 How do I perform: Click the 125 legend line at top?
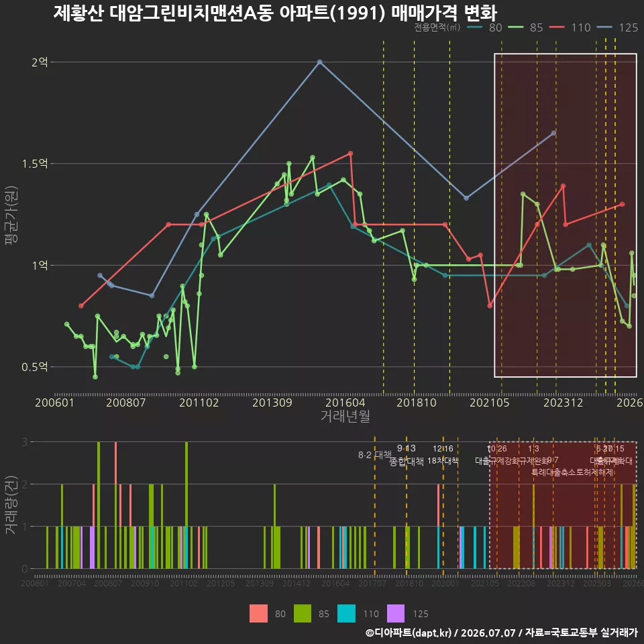604,28
